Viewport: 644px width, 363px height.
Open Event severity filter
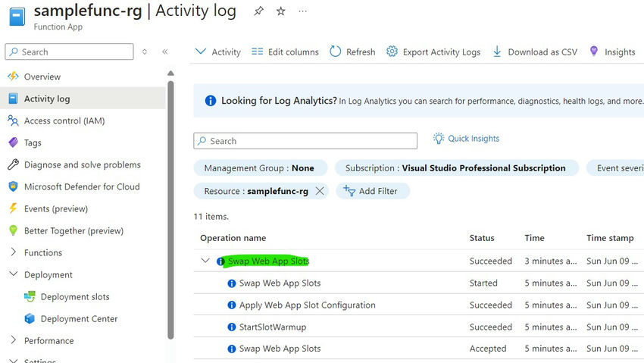pyautogui.click(x=615, y=168)
